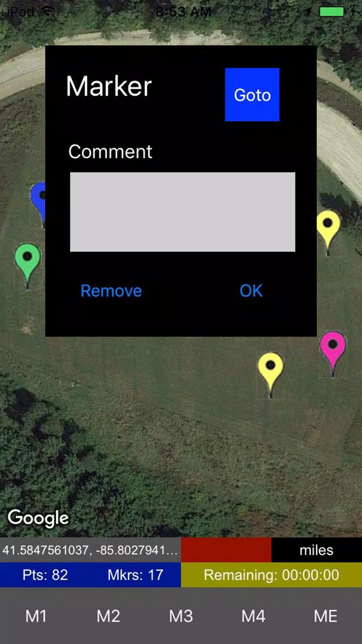Toggle the miles distance unit
Image resolution: width=362 pixels, height=644 pixels.
[317, 550]
